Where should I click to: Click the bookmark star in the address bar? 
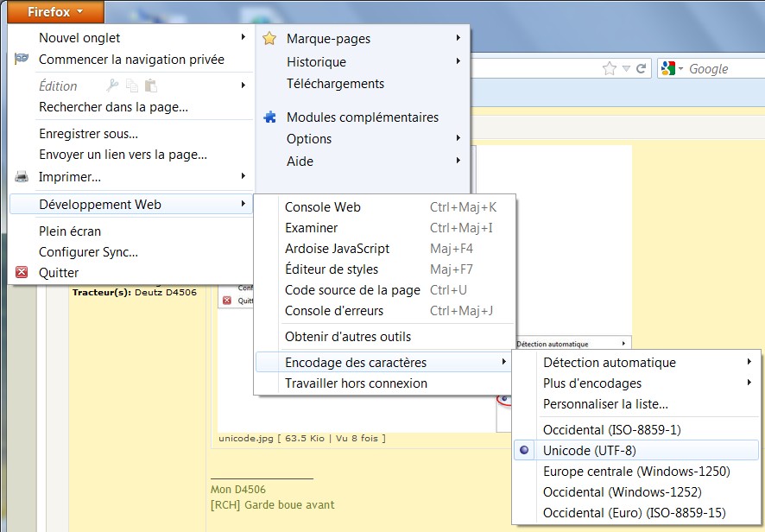609,68
